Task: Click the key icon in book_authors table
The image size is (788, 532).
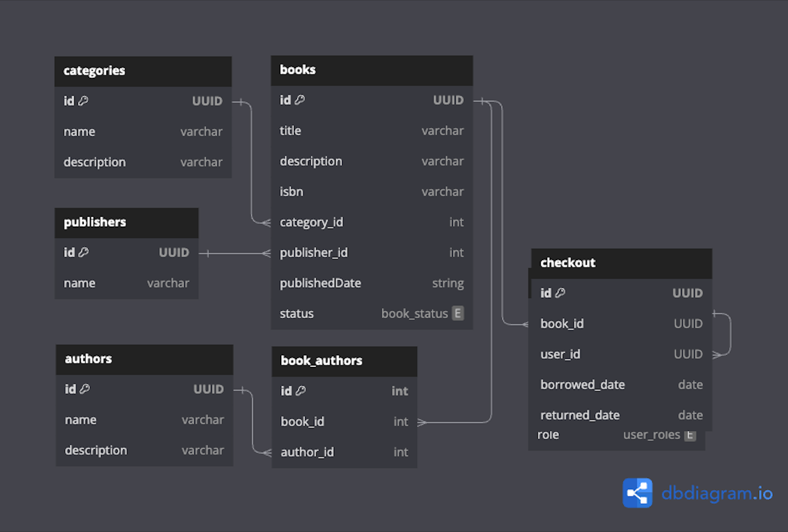Action: 301,391
